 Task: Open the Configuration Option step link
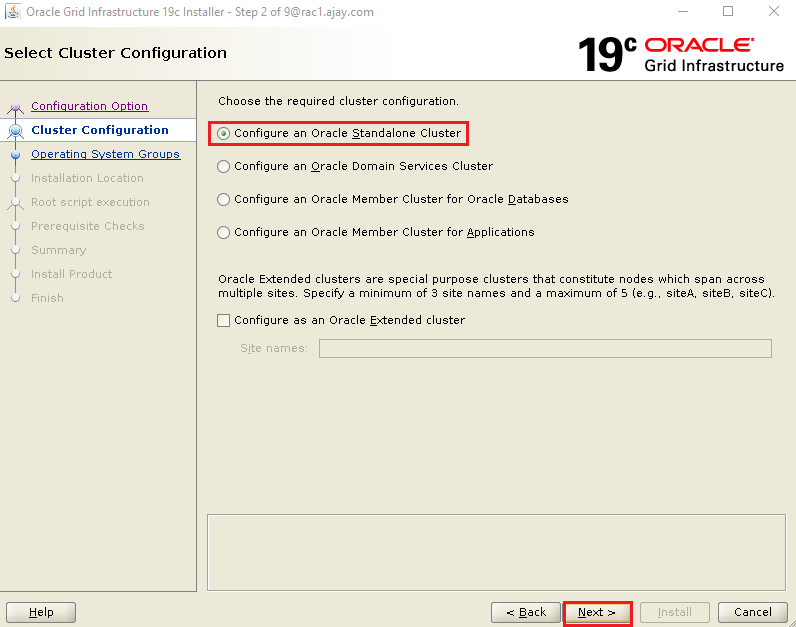89,106
